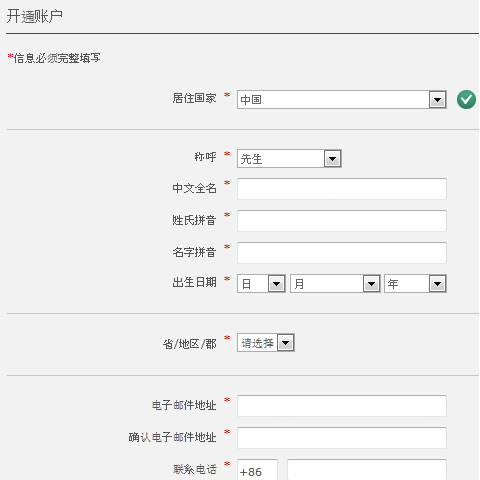Click the arrow button of the 年 selector
480x480 pixels.
[437, 284]
